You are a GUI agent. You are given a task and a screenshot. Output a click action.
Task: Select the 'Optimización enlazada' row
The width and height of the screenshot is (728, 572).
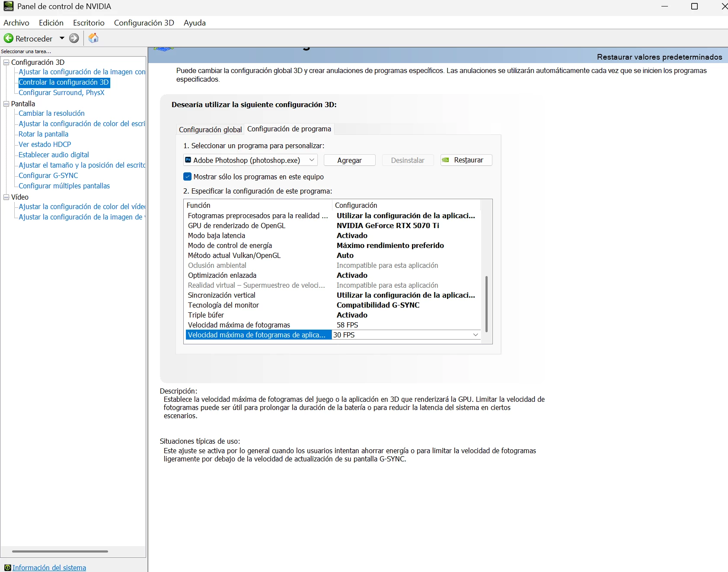(x=333, y=275)
